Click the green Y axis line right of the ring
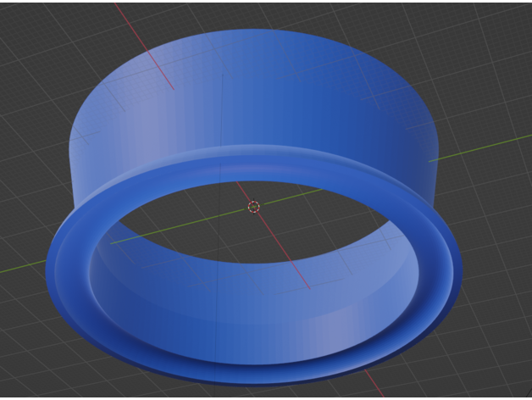 click(x=483, y=147)
